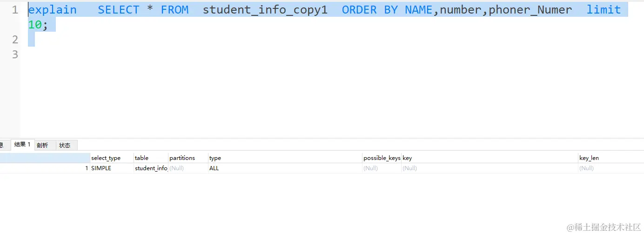Click the student_info table cell
The image size is (644, 235).
pos(151,168)
